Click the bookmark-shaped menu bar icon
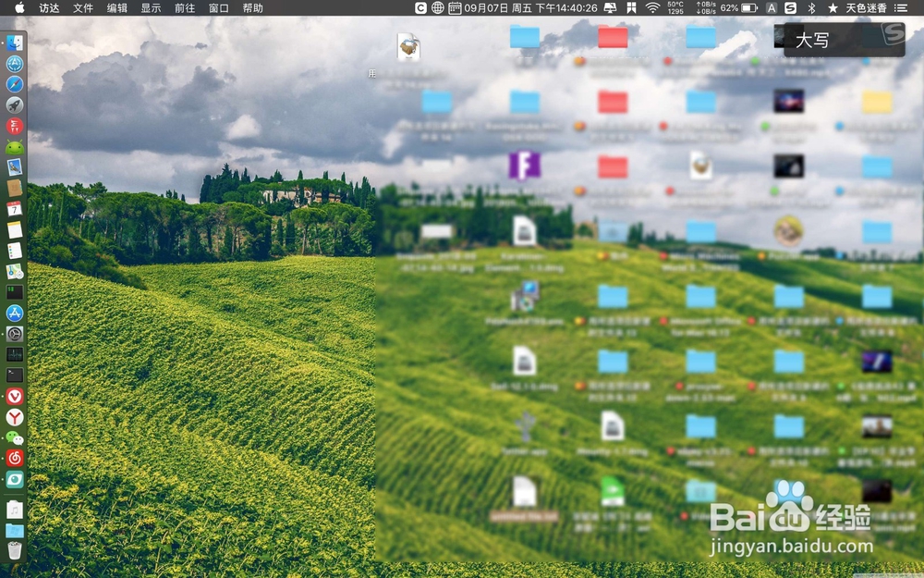Image resolution: width=924 pixels, height=578 pixels. (631, 7)
